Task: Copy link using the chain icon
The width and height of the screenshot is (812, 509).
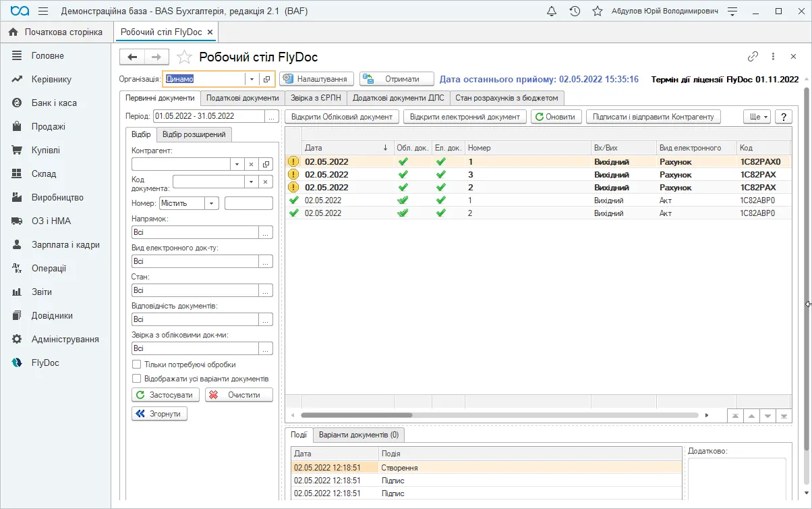Action: 753,57
